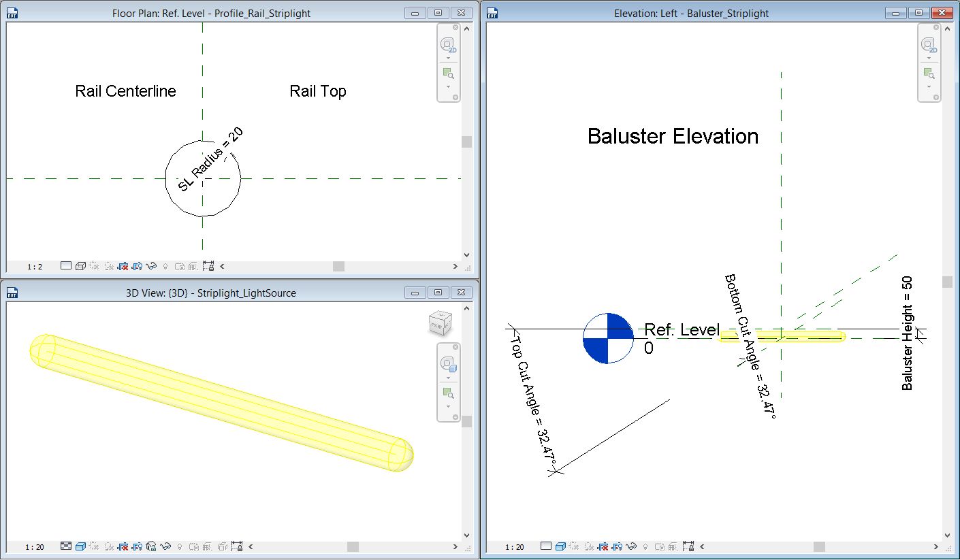This screenshot has width=960, height=560.
Task: Click scroll-right arrow in Floor Plan view
Action: tap(455, 267)
